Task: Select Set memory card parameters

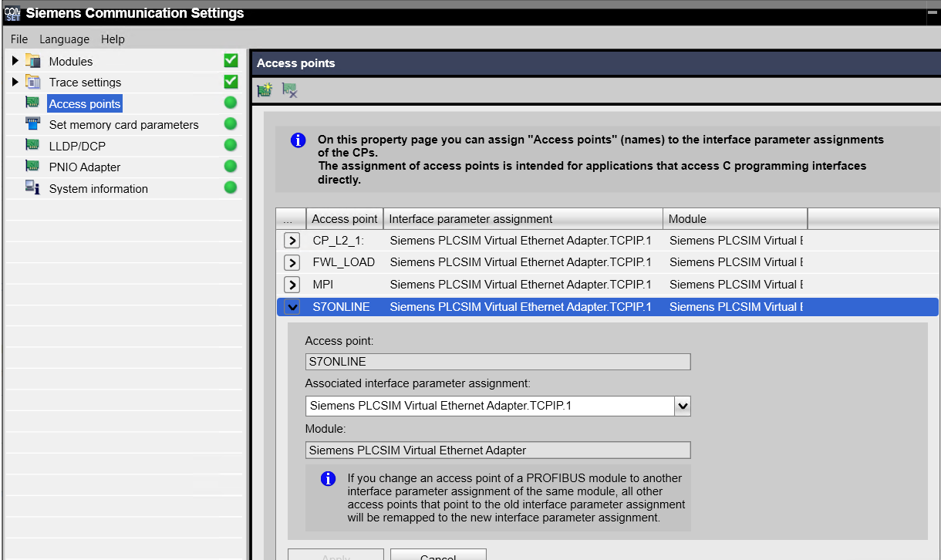Action: [124, 124]
